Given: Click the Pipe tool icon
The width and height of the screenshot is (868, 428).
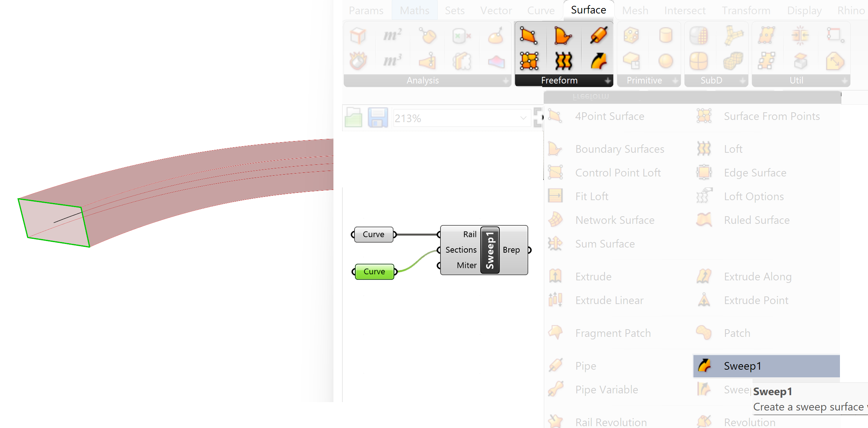Looking at the screenshot, I should (x=556, y=365).
